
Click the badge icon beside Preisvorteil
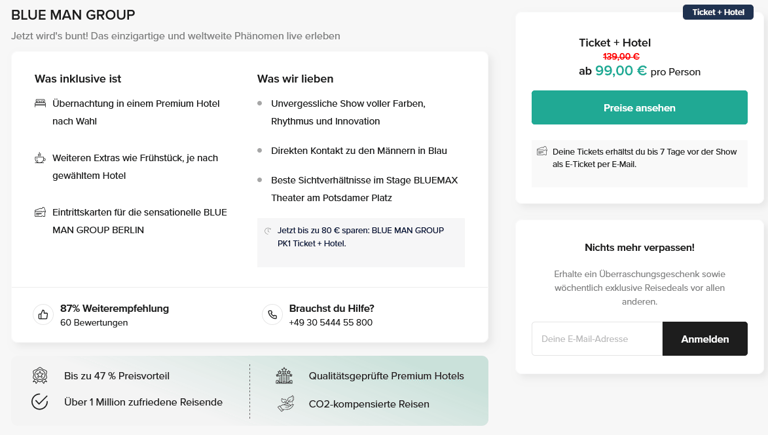coord(40,376)
